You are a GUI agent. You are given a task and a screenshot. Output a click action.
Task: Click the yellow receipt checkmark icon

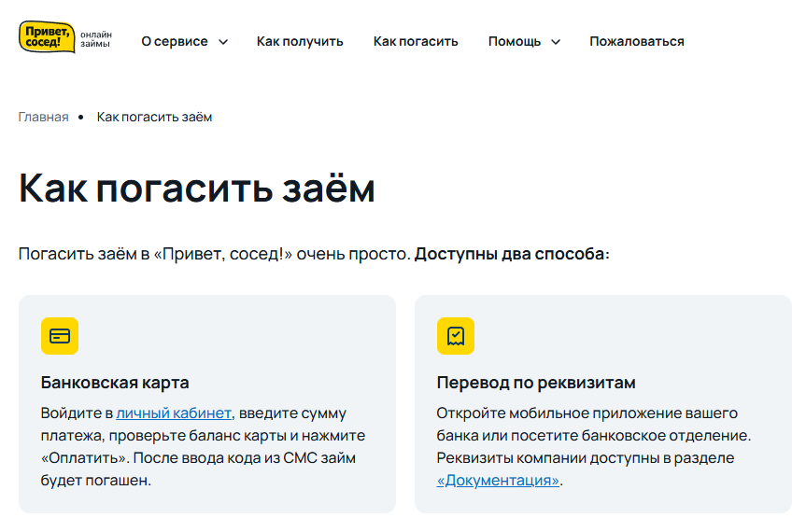(456, 336)
